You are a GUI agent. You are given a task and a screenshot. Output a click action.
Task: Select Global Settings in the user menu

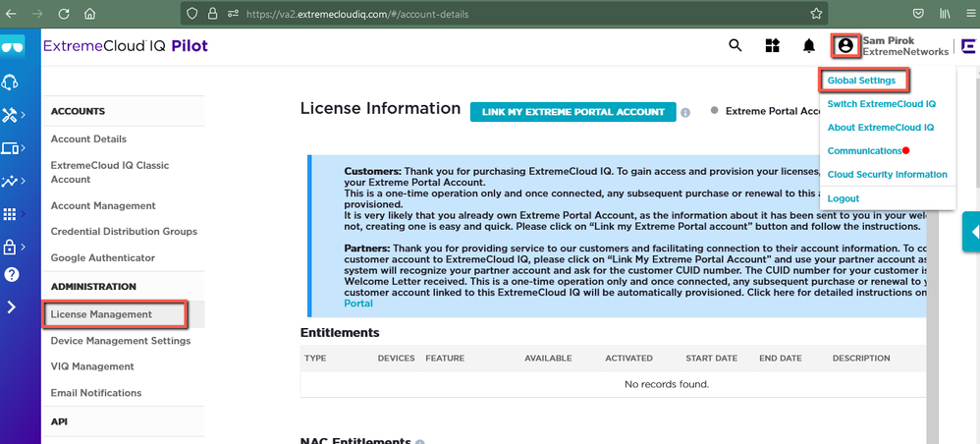(861, 81)
